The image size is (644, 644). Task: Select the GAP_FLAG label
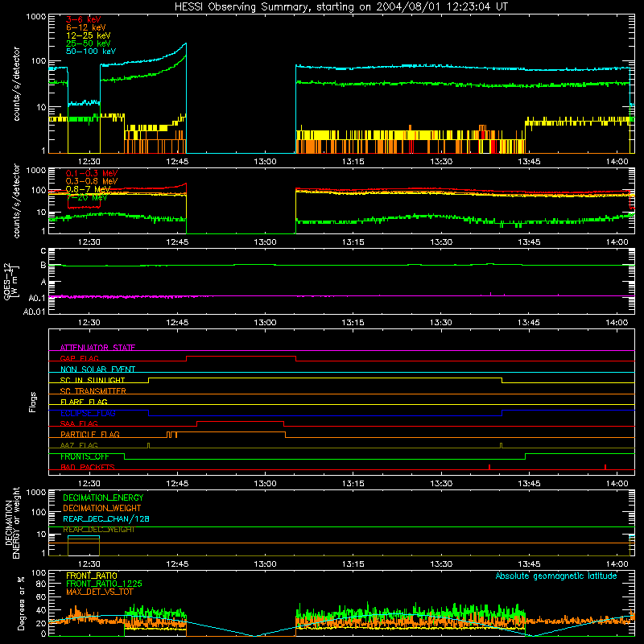79,358
